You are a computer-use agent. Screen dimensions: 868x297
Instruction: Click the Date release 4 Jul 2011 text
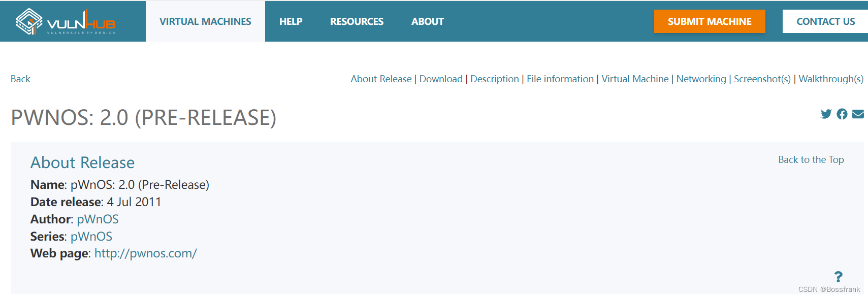pos(95,202)
